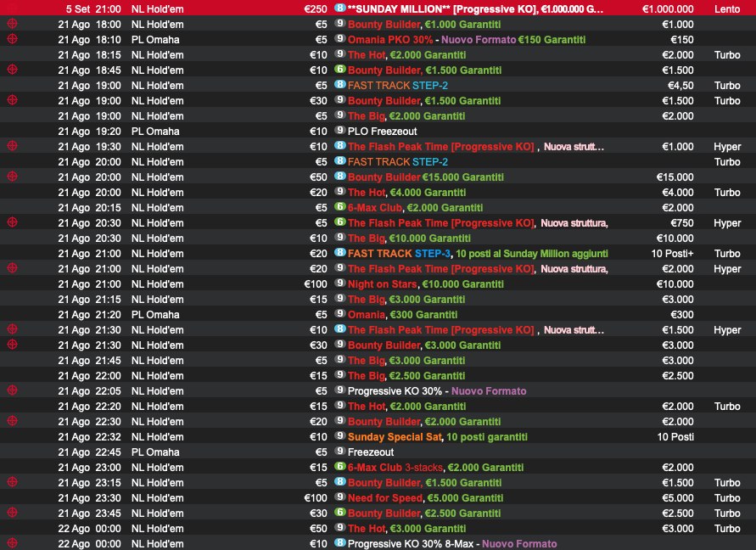Click the target icon on the 22:05 Progressive KO row
This screenshot has width=756, height=550.
(x=13, y=390)
